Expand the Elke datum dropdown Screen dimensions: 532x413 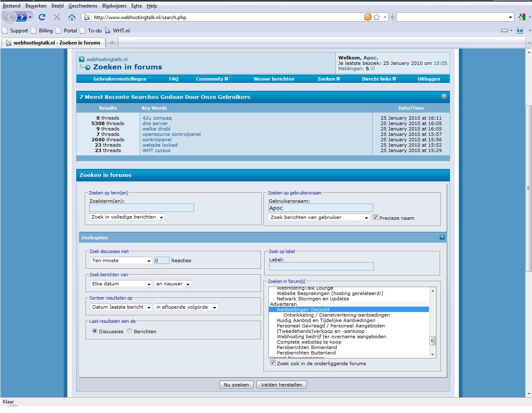121,284
